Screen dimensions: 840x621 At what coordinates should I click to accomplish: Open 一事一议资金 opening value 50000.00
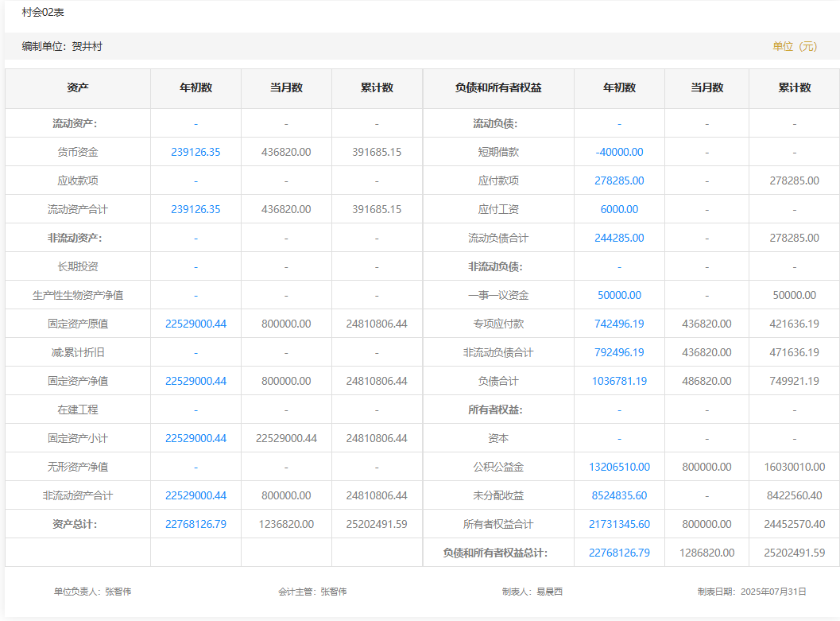point(619,295)
